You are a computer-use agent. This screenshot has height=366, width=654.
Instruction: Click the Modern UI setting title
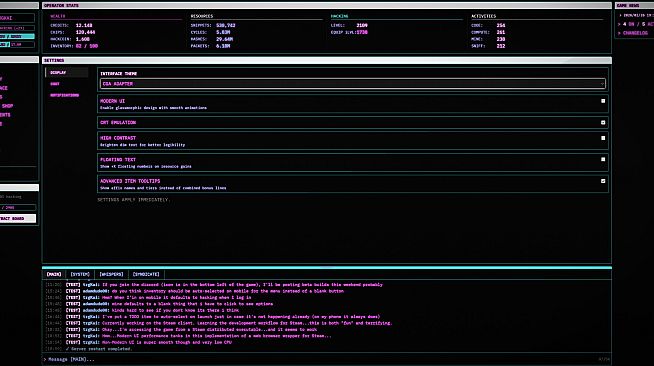click(x=112, y=101)
